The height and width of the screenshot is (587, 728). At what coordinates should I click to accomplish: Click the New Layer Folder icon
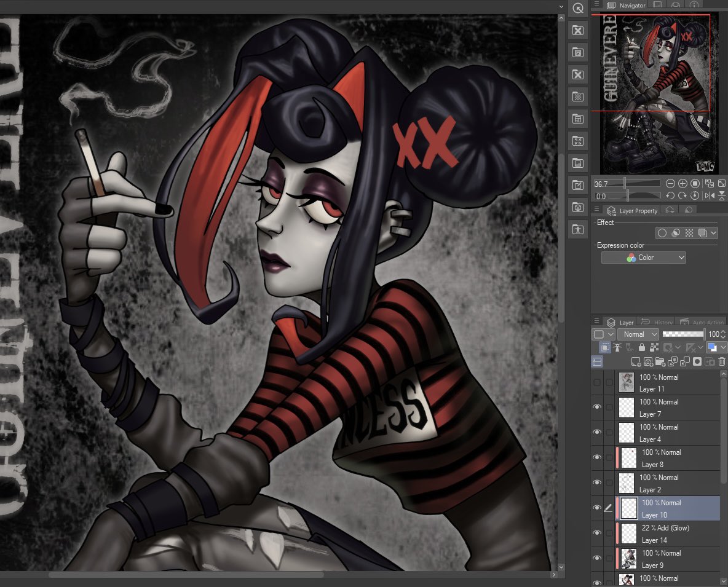661,361
